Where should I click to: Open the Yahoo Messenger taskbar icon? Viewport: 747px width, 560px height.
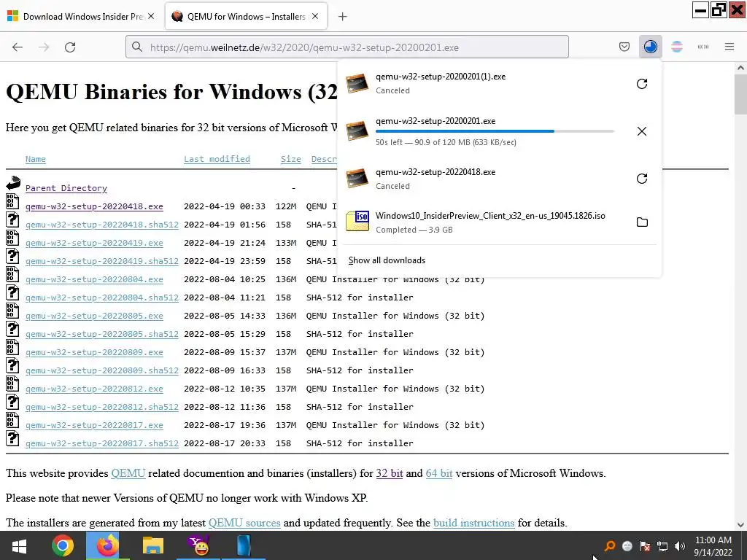(x=198, y=545)
